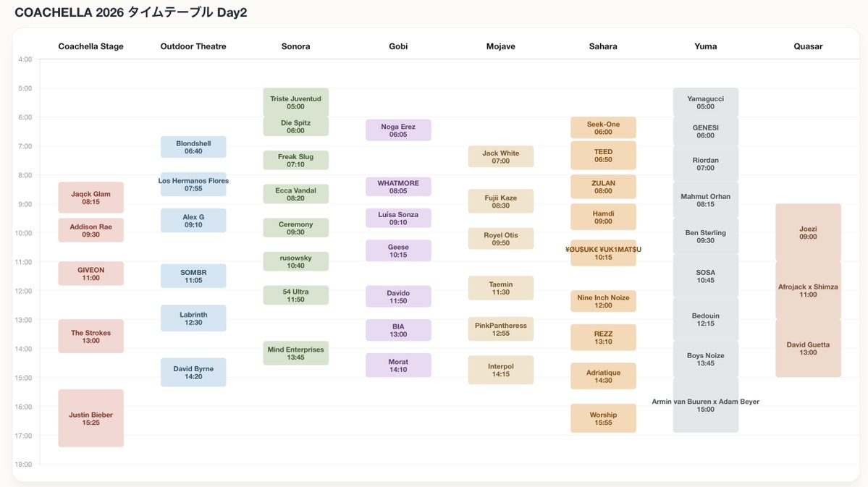Pick Seek-One 06:00 block
Viewport: 868px width, 487px height.
pos(603,128)
